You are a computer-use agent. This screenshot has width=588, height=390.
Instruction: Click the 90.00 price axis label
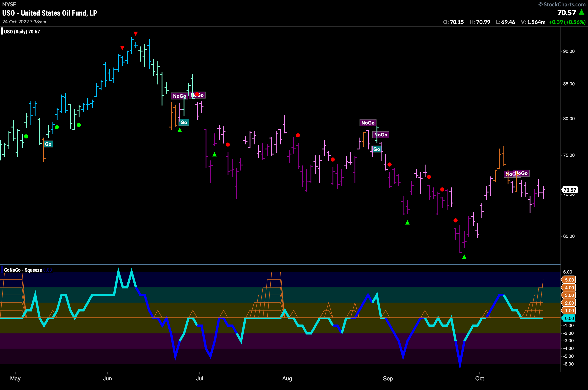(569, 51)
